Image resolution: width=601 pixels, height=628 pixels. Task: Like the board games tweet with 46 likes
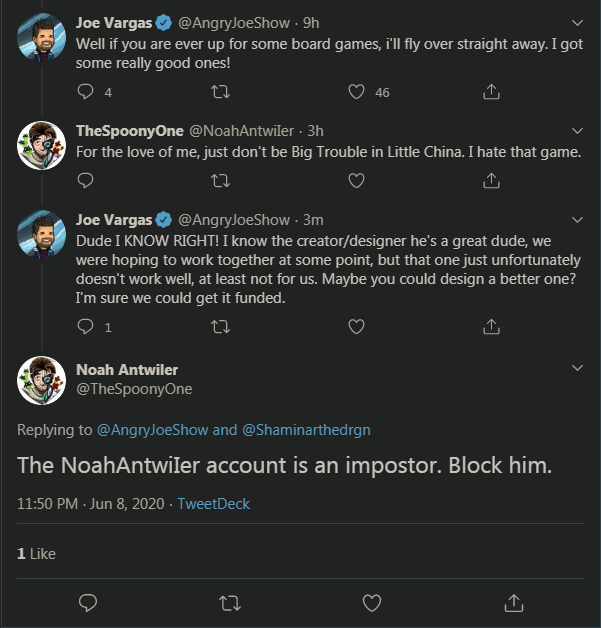(x=355, y=92)
